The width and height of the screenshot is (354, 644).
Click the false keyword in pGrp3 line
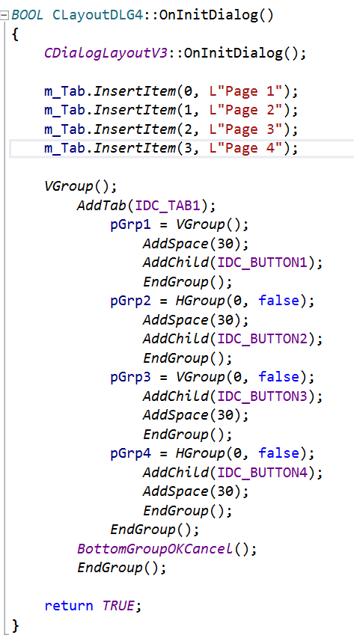pos(278,377)
